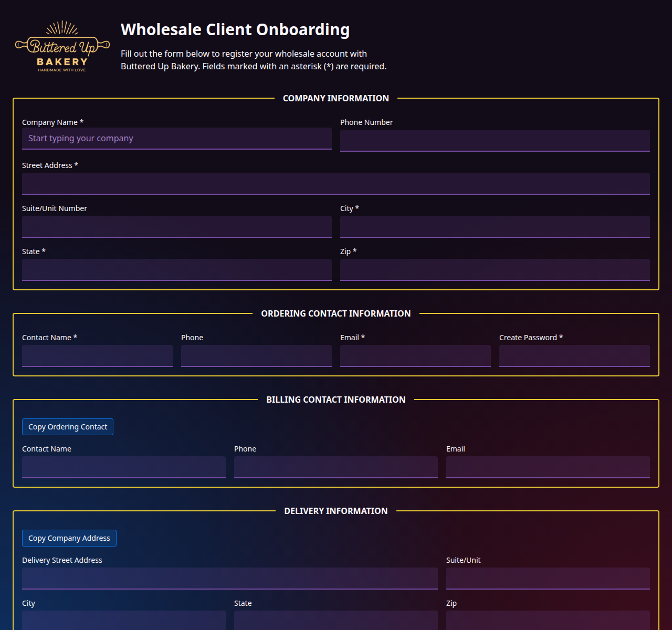Click the Email field in Billing Contact Information

pos(548,467)
